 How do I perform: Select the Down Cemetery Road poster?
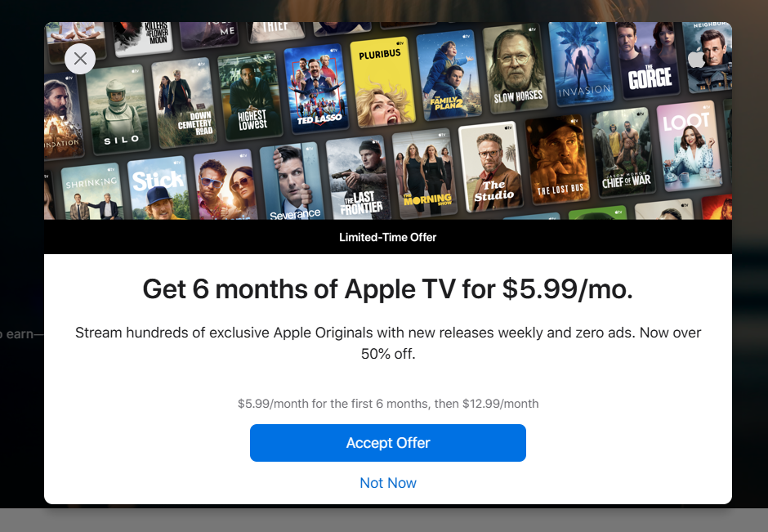[x=184, y=103]
